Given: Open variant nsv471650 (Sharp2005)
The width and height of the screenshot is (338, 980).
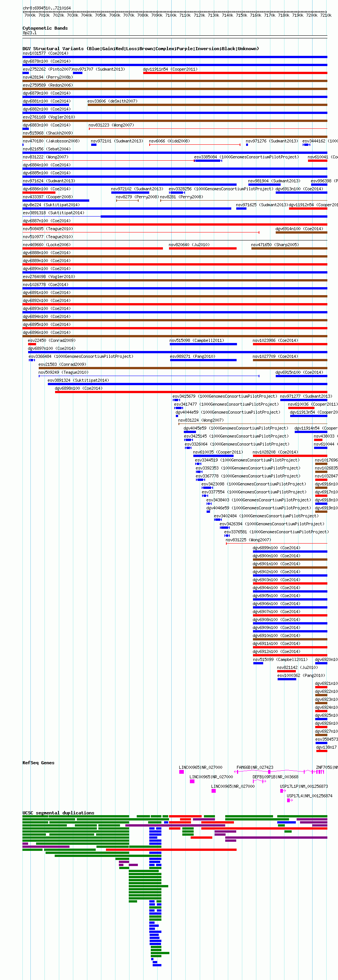Looking at the screenshot, I should click(x=275, y=245).
